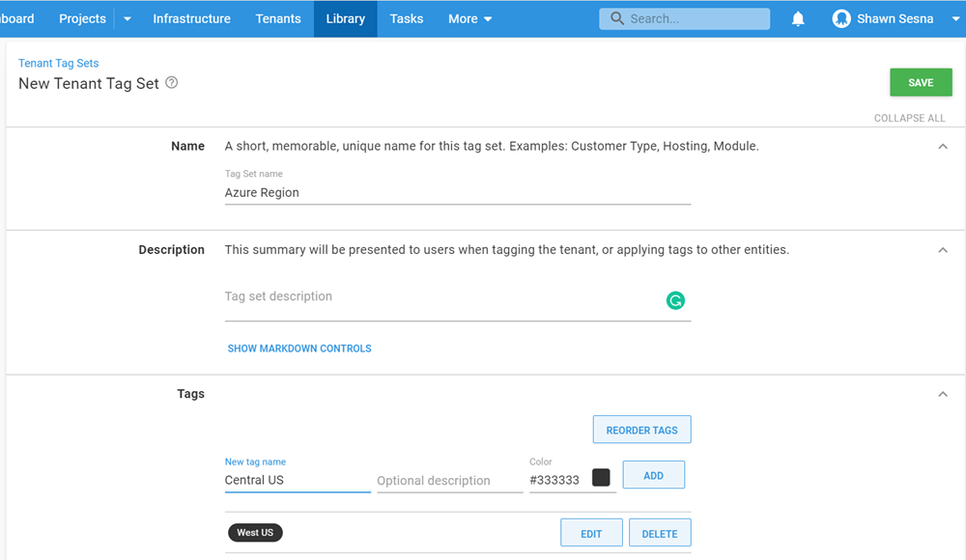Click the help question mark icon
This screenshot has width=966, height=560.
coord(172,83)
